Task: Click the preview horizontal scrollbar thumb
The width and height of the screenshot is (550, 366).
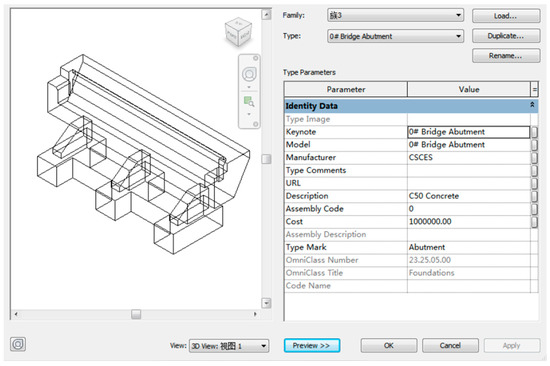Action: pos(136,314)
